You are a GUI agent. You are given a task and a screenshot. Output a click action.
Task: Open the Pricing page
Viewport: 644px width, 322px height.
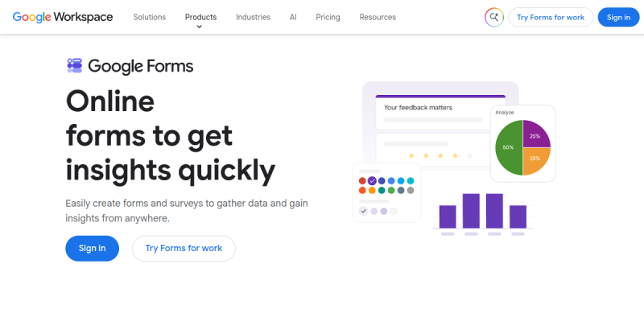click(x=328, y=17)
